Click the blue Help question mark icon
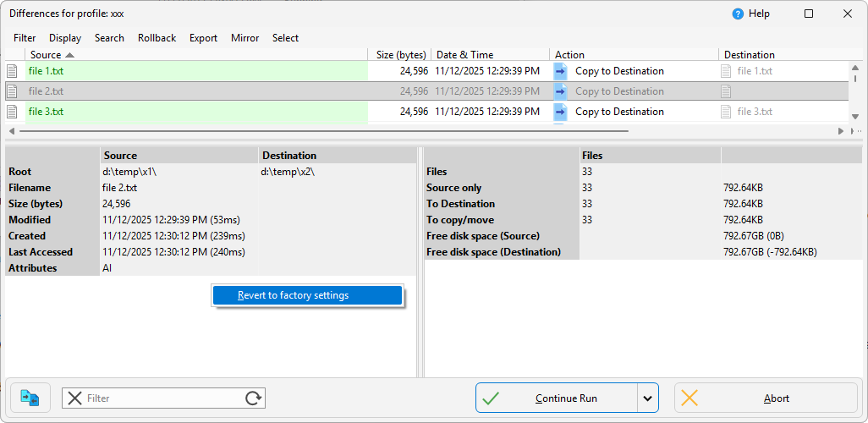 [x=738, y=14]
